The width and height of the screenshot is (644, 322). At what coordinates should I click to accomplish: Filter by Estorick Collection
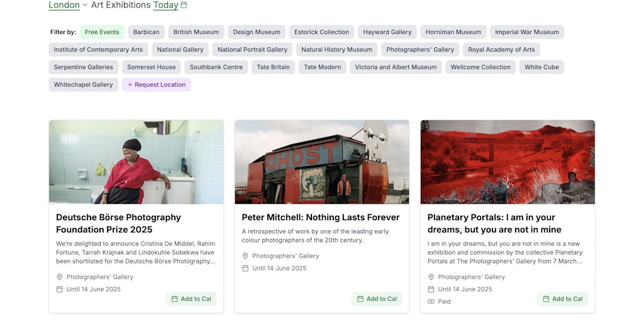[x=321, y=32]
